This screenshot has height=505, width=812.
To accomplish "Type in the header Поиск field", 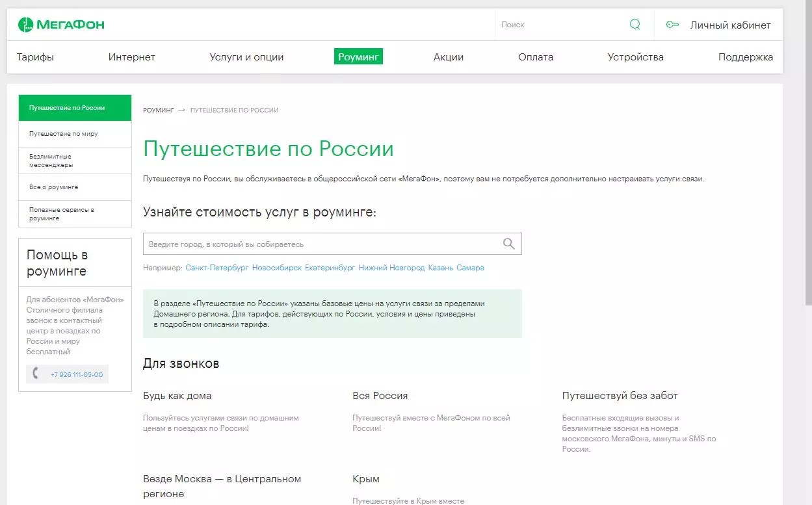I will coord(559,25).
